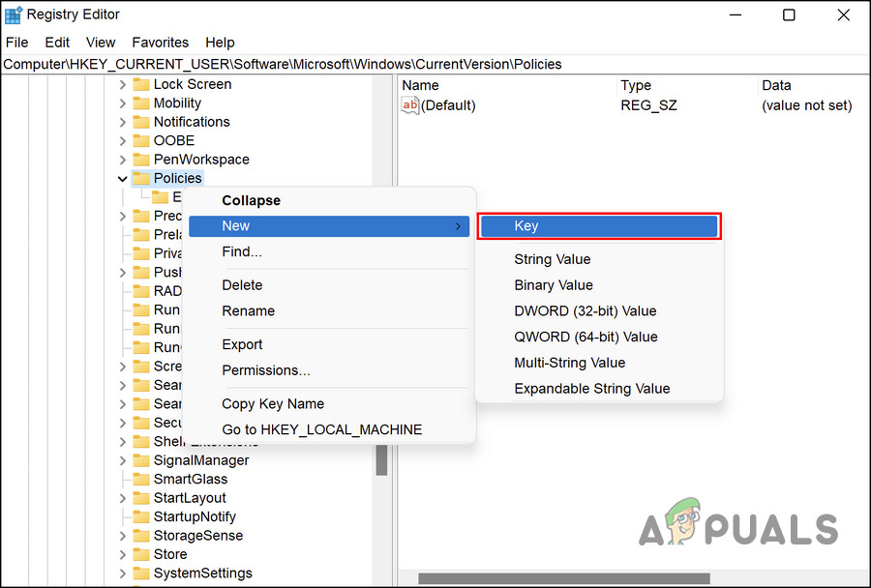Click the Store folder icon

click(x=141, y=554)
